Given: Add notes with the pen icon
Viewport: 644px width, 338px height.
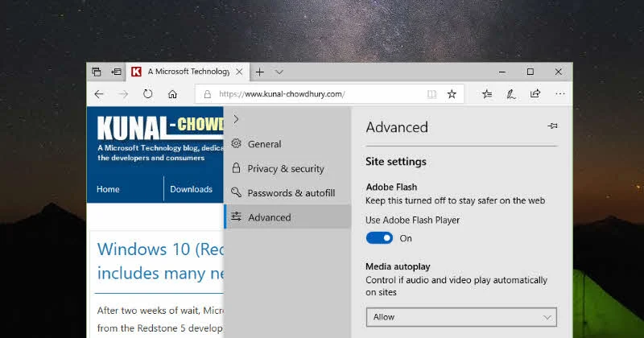Looking at the screenshot, I should (x=511, y=94).
